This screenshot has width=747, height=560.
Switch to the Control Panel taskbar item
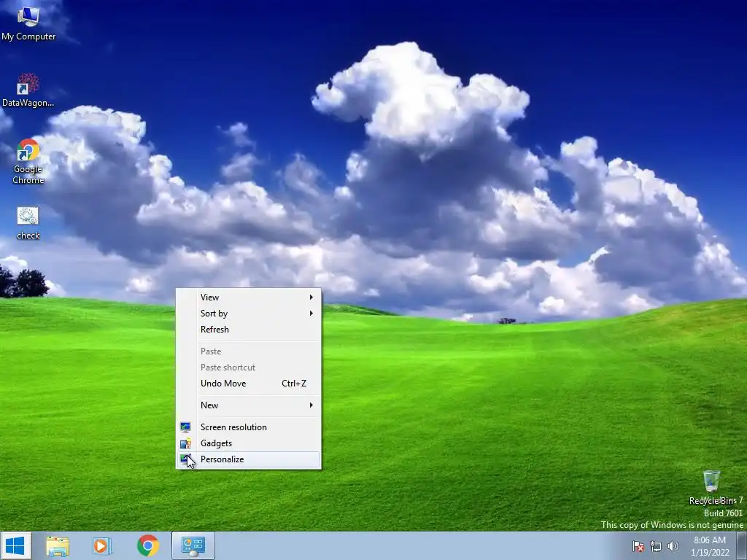tap(193, 545)
